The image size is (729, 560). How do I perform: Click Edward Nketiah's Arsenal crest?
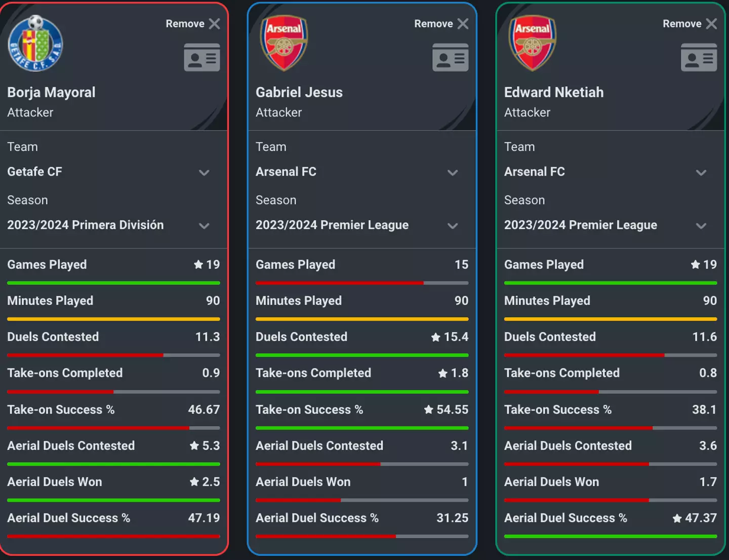click(x=532, y=43)
